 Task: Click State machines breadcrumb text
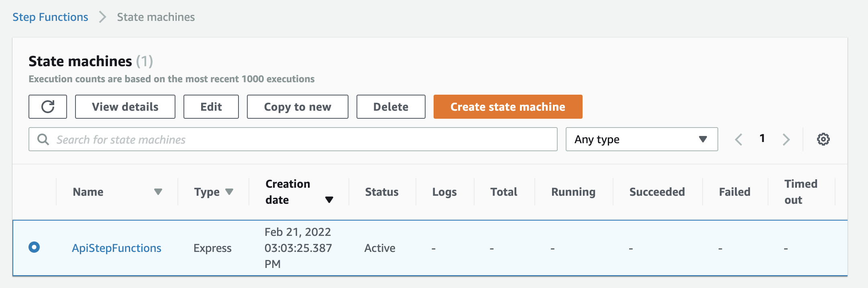point(156,17)
